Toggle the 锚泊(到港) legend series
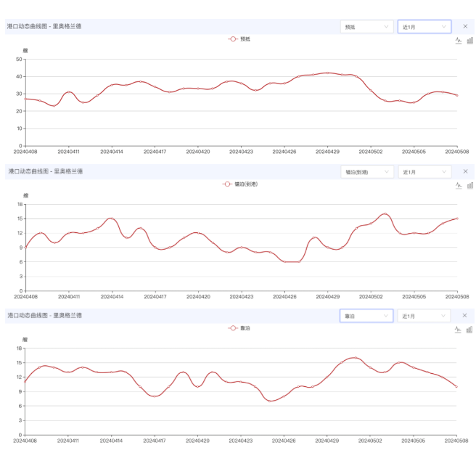 [x=240, y=184]
